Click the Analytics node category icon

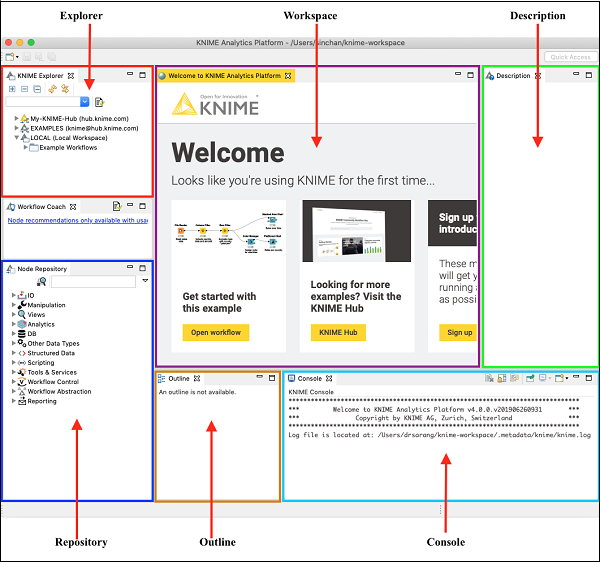21,324
